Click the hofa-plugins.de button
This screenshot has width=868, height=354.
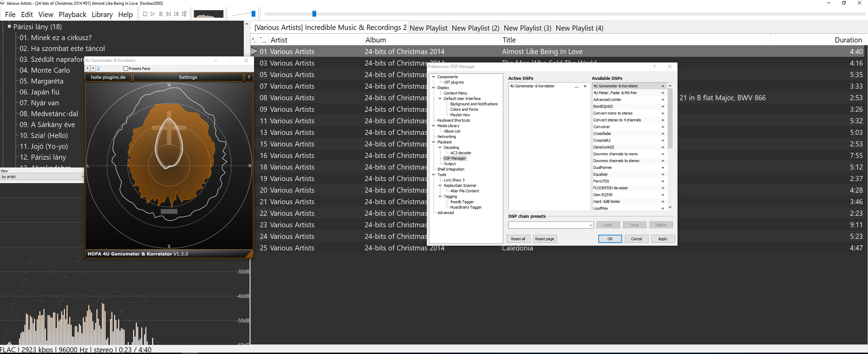(108, 77)
